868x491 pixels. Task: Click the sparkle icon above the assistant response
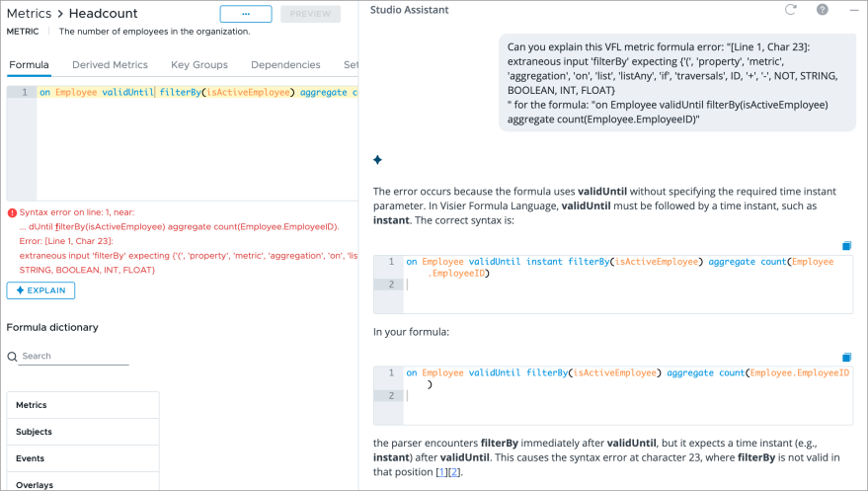click(377, 160)
